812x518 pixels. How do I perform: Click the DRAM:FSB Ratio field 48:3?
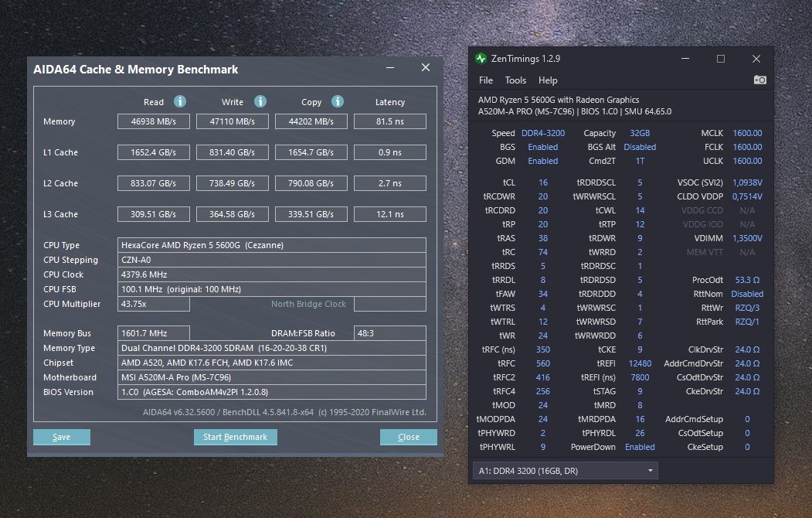pos(390,333)
